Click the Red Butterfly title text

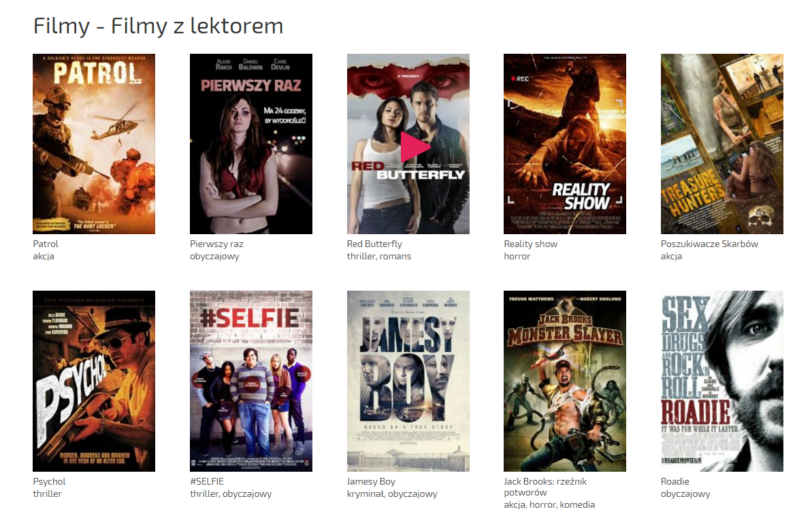[374, 244]
